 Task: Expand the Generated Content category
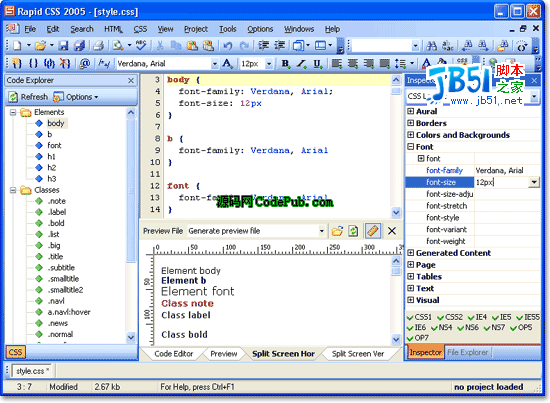[x=411, y=253]
